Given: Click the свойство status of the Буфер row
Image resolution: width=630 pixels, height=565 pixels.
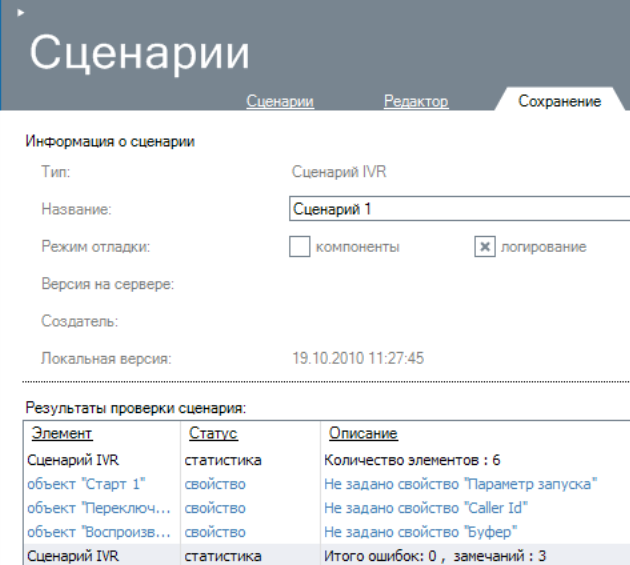Looking at the screenshot, I should tap(215, 532).
